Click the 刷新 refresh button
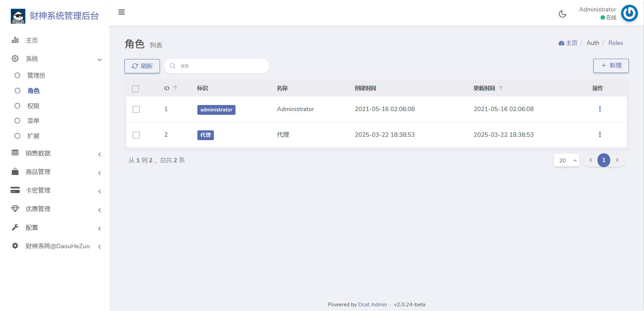Viewport: 644px width, 311px height. click(x=142, y=66)
